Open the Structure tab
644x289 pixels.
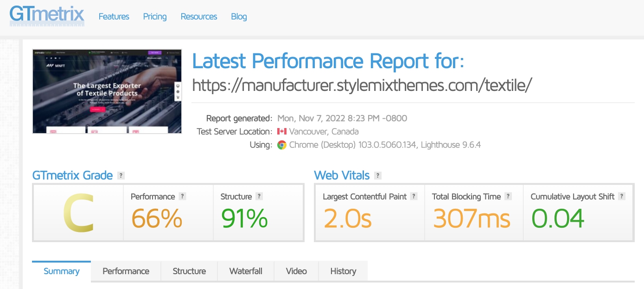click(x=189, y=271)
